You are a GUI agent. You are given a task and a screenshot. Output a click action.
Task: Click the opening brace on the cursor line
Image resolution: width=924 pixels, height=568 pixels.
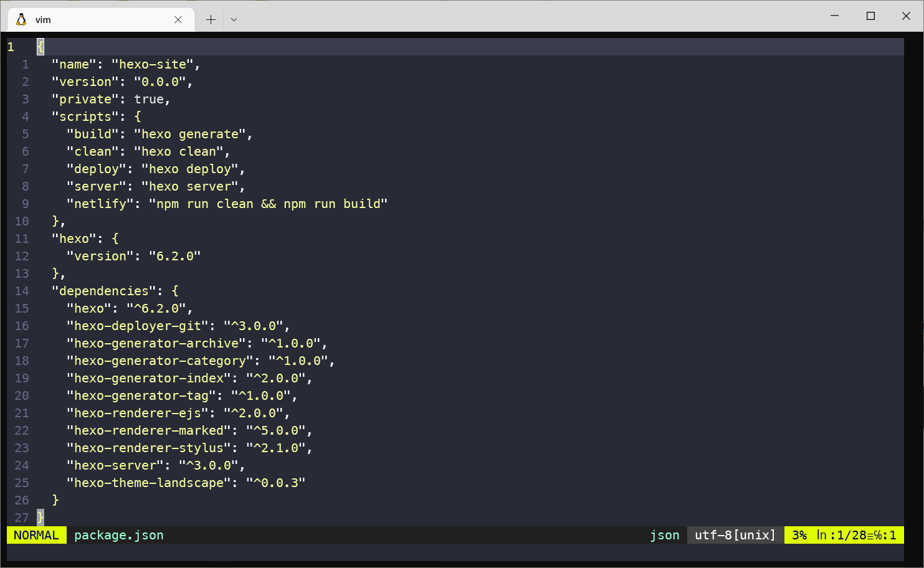40,47
